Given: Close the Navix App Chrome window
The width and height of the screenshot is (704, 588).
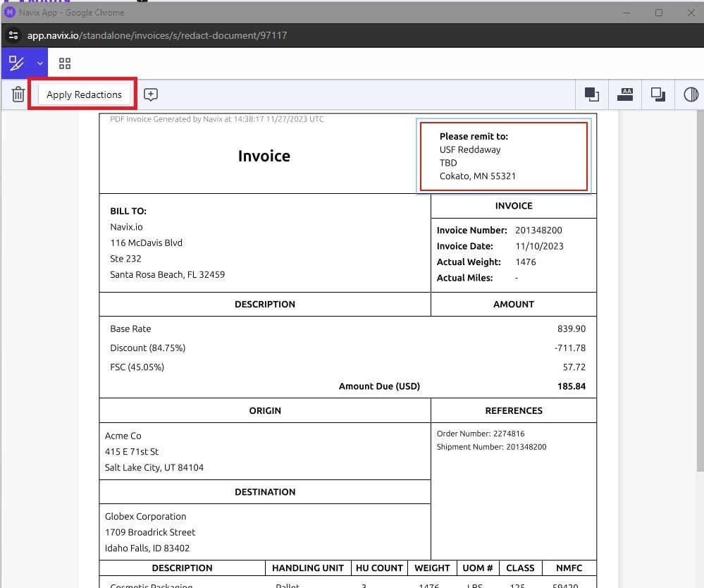Looking at the screenshot, I should (x=691, y=13).
